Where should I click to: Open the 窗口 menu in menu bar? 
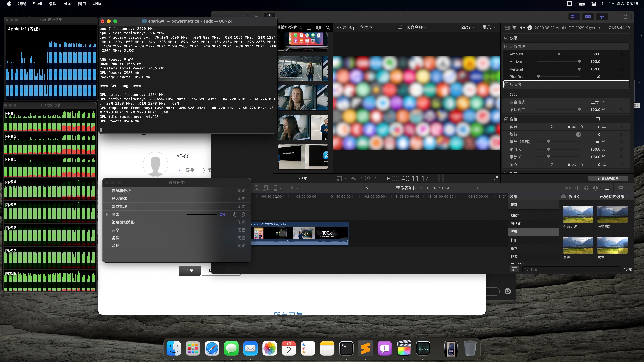coord(82,4)
